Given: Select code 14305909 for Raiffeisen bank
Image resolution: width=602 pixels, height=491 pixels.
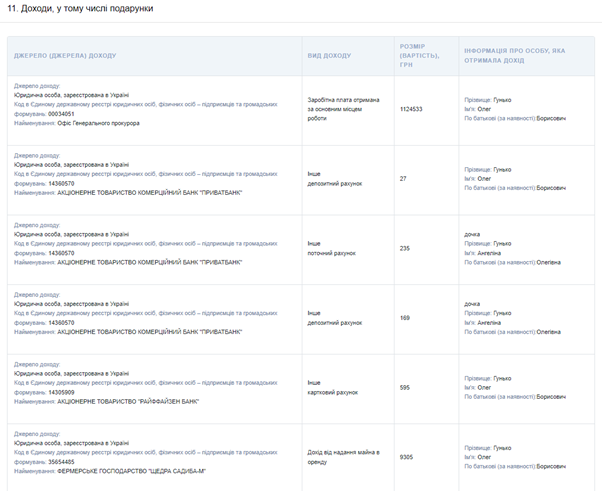Looking at the screenshot, I should pos(61,393).
